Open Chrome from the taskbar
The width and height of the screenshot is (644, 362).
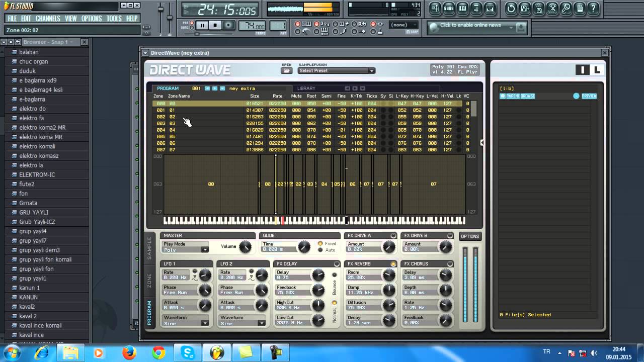point(158,353)
